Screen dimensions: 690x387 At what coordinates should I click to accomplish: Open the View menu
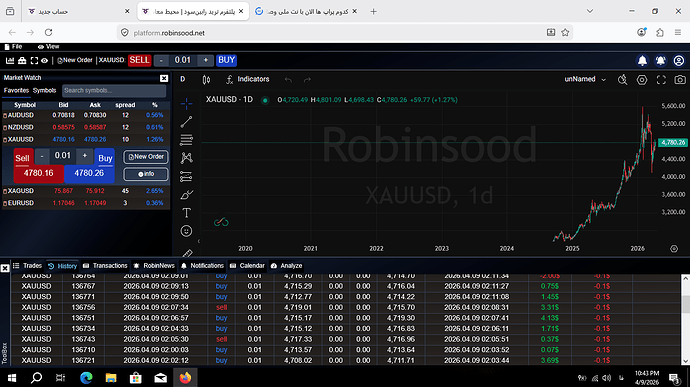(x=48, y=47)
